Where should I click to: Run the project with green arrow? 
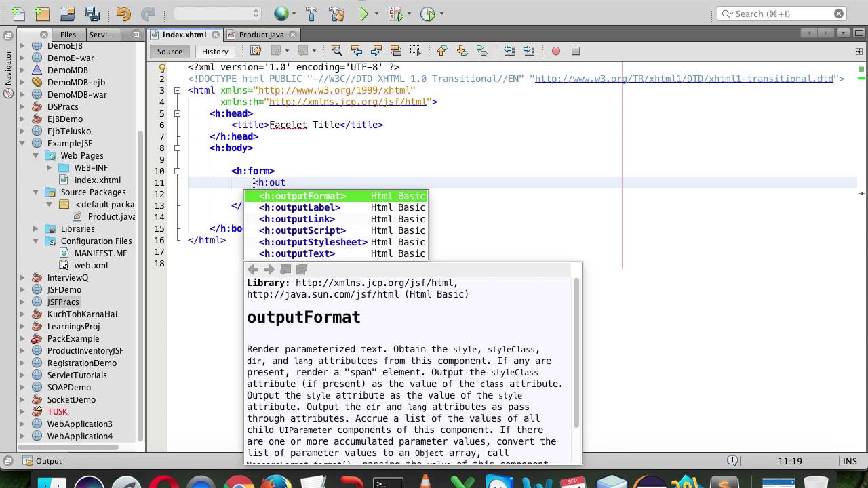(364, 14)
